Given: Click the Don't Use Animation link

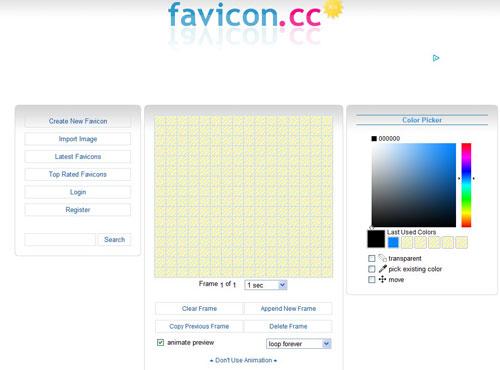Looking at the screenshot, I should [244, 360].
